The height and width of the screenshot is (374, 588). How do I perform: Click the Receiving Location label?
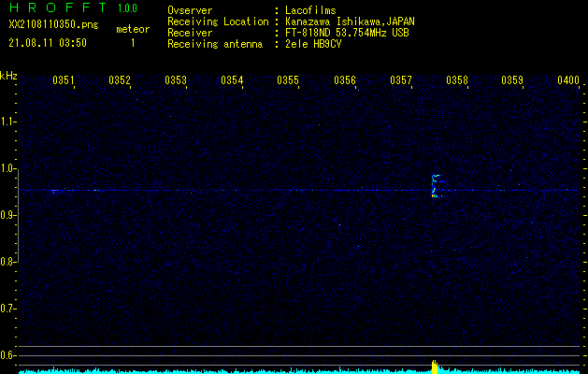[218, 22]
